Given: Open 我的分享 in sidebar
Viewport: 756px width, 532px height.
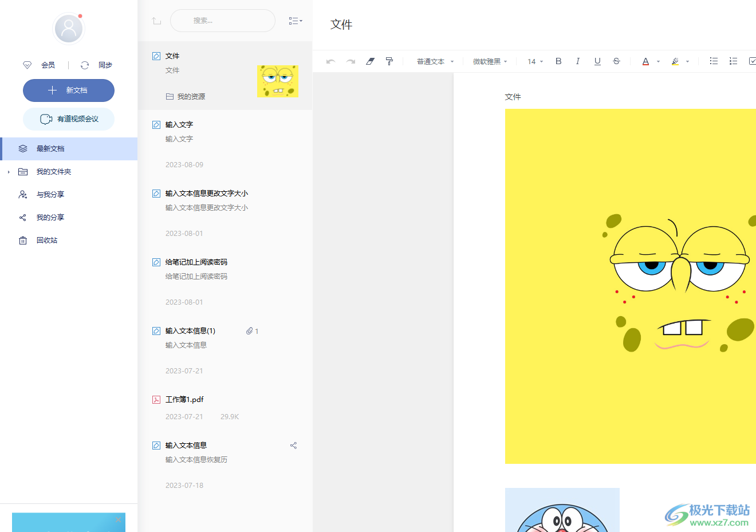Looking at the screenshot, I should 69,218.
